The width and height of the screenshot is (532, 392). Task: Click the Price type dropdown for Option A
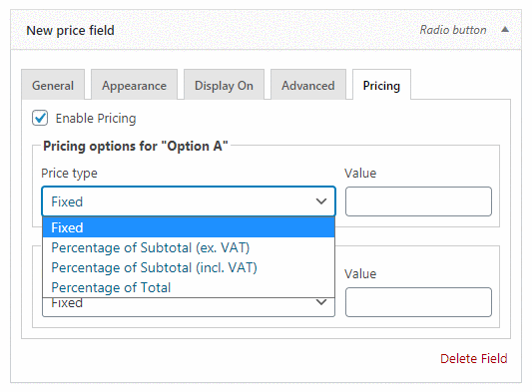click(189, 201)
